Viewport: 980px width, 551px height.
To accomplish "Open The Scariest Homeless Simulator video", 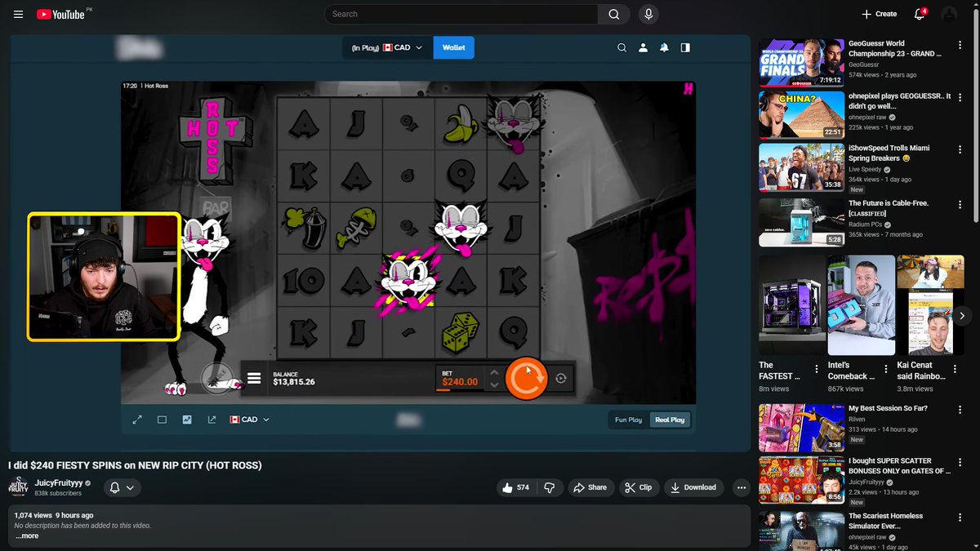I will [801, 530].
